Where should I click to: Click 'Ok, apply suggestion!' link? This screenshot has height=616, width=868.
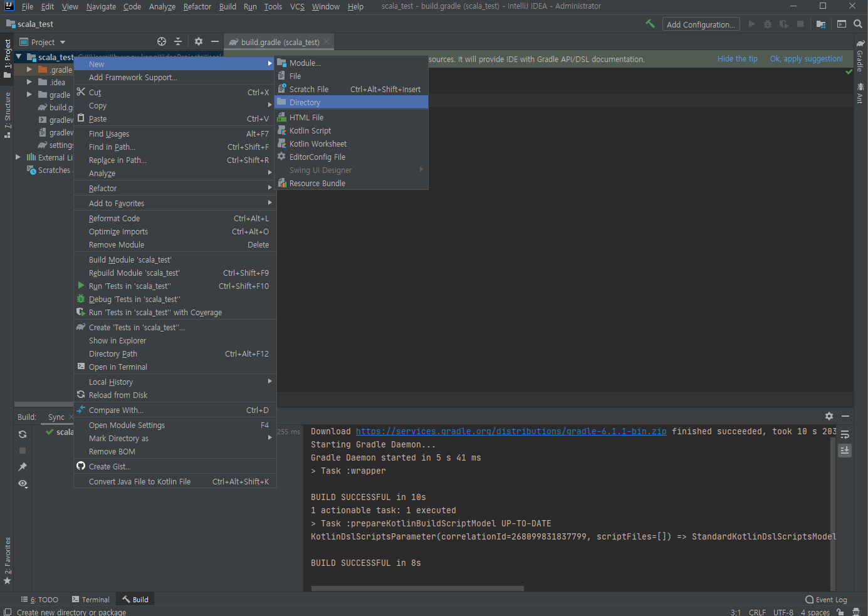(x=806, y=59)
